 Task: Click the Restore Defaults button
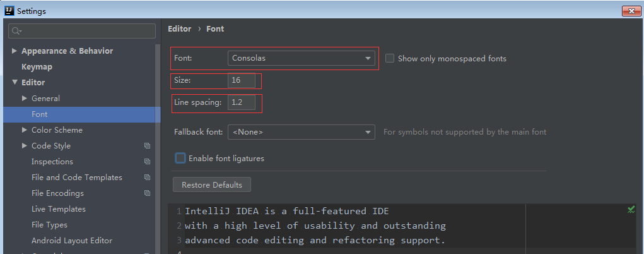212,185
